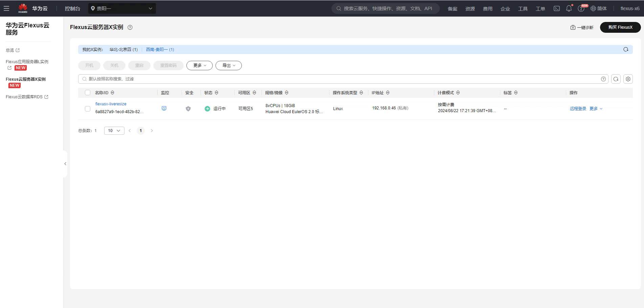Image resolution: width=644 pixels, height=308 pixels.
Task: Expand the 更多 toolbar dropdown
Action: (x=200, y=66)
